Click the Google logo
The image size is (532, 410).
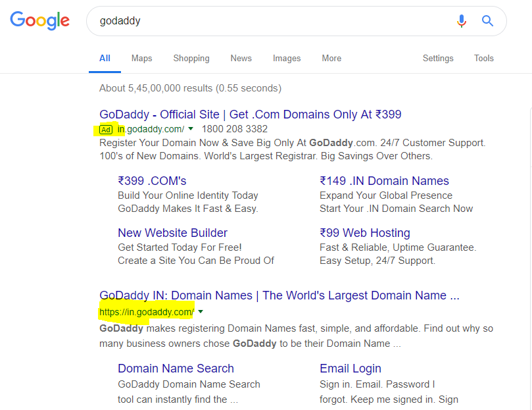39,20
